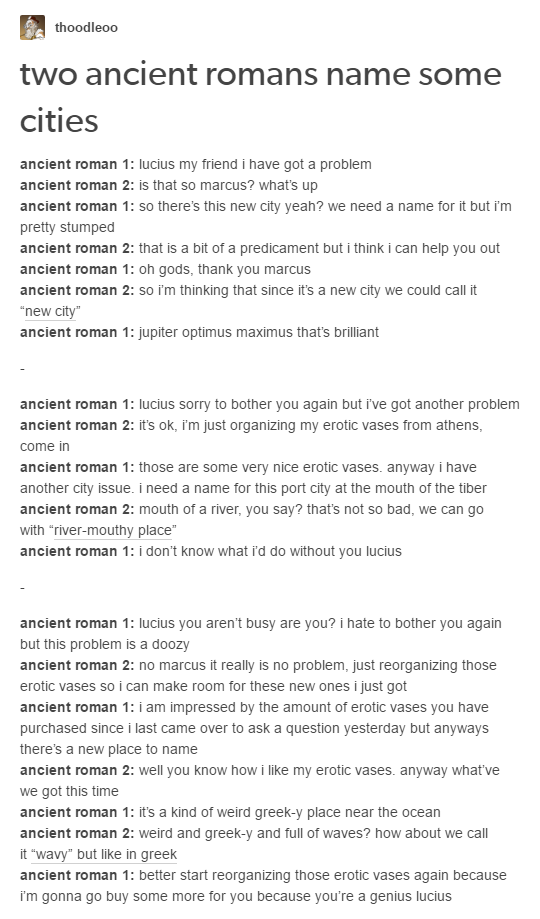
Task: Click the text "i don't know what i'd do without you lucius"
Action: 270,552
